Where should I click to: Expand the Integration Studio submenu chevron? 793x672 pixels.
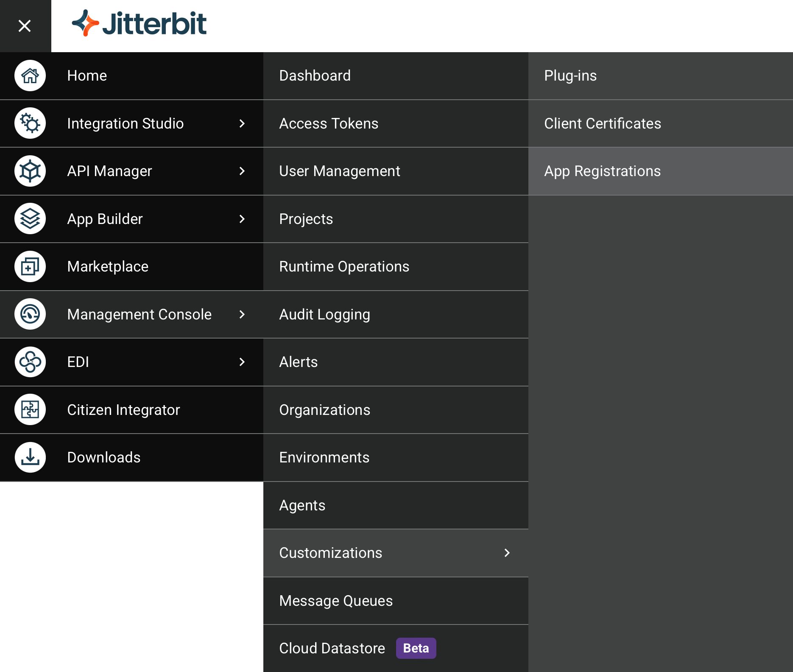[242, 123]
